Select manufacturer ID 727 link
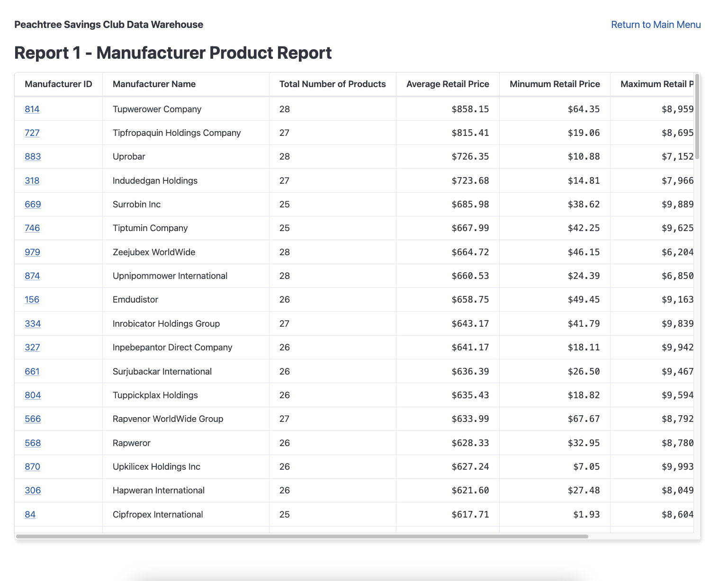This screenshot has height=581, width=728. (32, 133)
